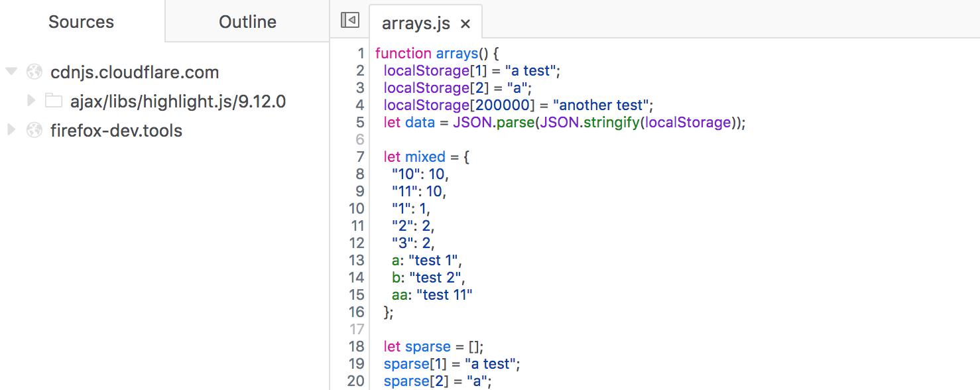Screen dimensions: 980x390
Task: Set breakpoint on line number 5
Action: 360,122
